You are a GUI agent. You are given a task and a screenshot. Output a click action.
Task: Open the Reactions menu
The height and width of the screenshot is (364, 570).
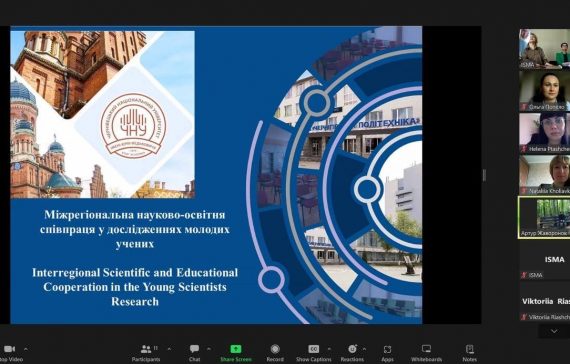352,349
